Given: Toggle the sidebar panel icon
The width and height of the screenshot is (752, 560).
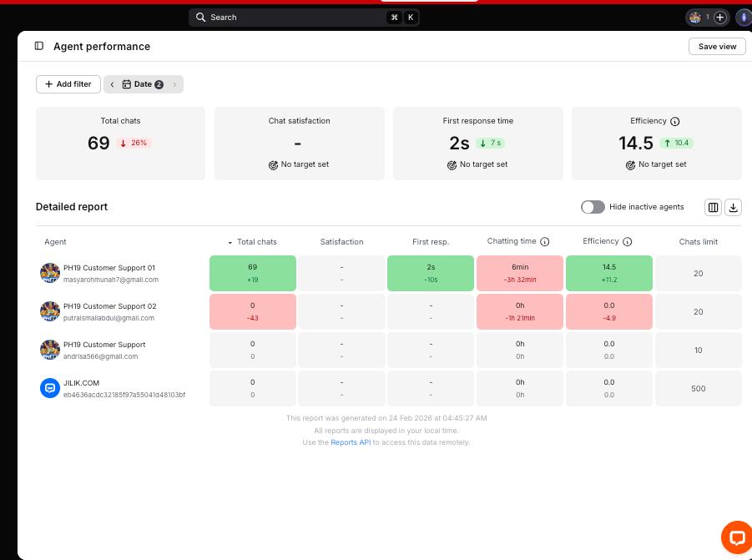Looking at the screenshot, I should [39, 46].
